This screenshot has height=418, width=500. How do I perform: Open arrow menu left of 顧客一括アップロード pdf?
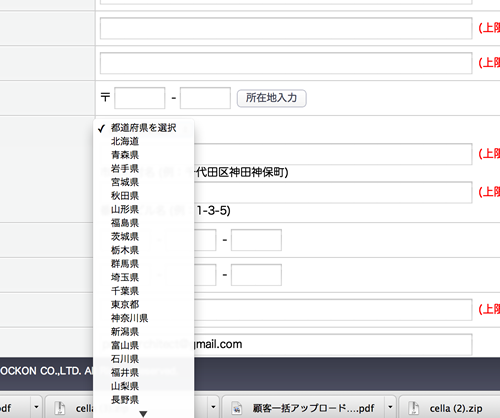(x=213, y=407)
